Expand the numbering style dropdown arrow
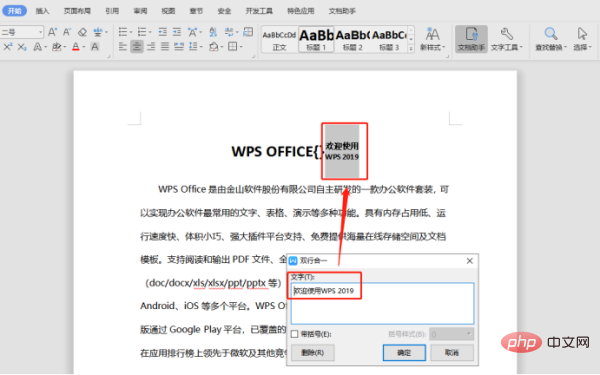Screen dimensions: 600x375 pyautogui.click(x=150, y=32)
